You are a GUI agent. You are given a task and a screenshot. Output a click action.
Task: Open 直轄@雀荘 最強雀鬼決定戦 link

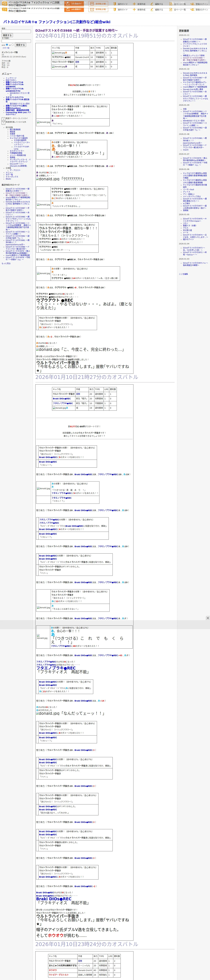[x=17, y=110]
